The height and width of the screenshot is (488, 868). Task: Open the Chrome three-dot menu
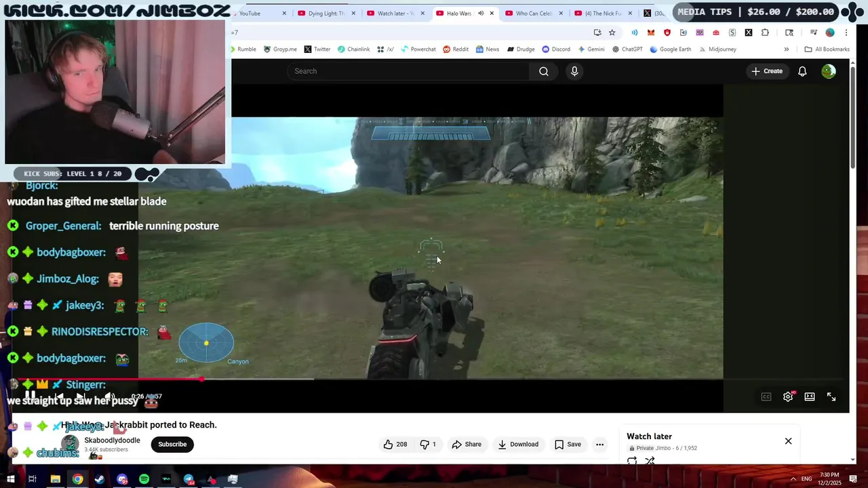(846, 33)
